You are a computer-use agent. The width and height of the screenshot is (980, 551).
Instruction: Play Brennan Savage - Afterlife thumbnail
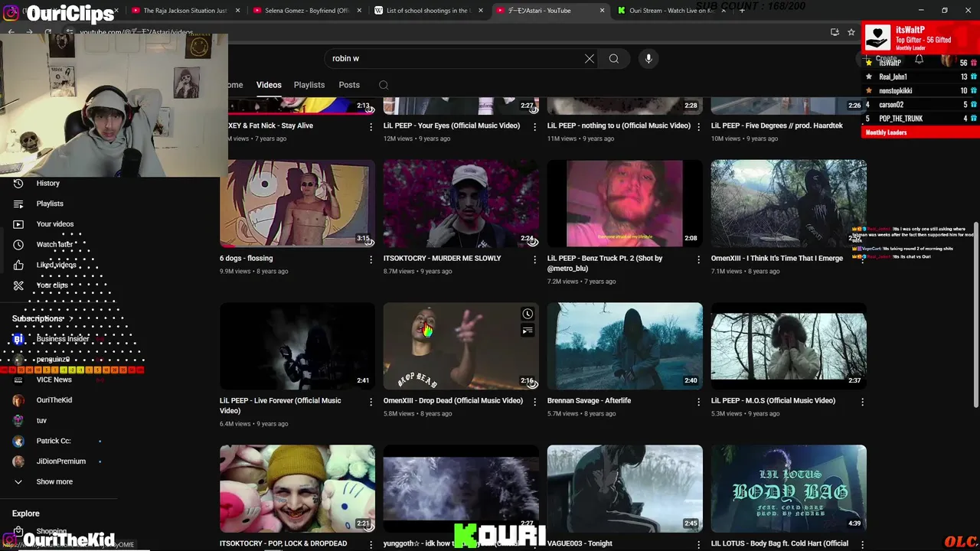[625, 346]
